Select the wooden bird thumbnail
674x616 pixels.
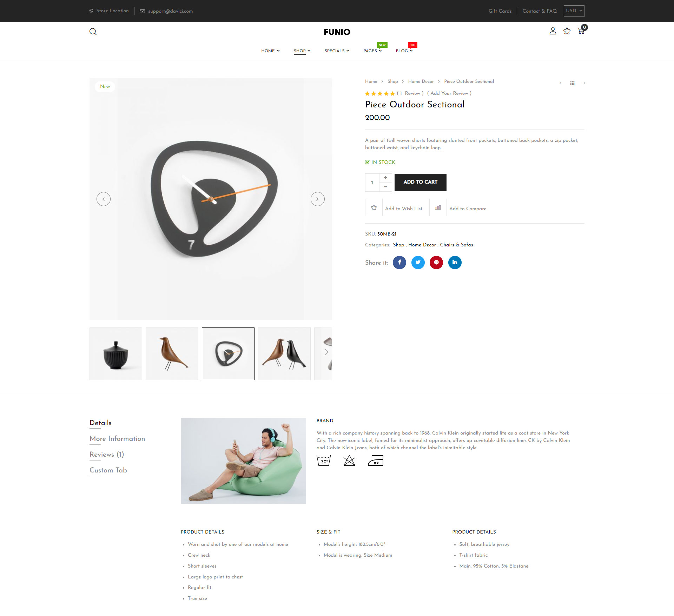point(172,354)
